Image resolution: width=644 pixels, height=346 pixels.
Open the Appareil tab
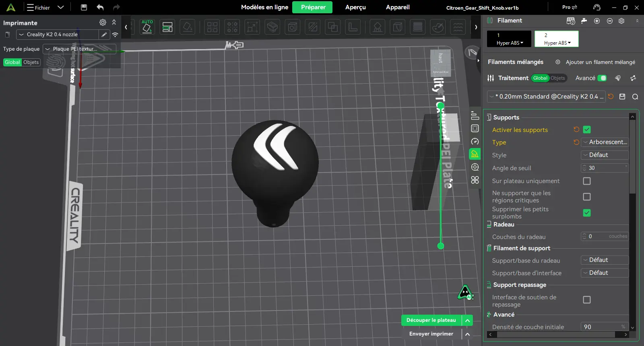coord(398,7)
